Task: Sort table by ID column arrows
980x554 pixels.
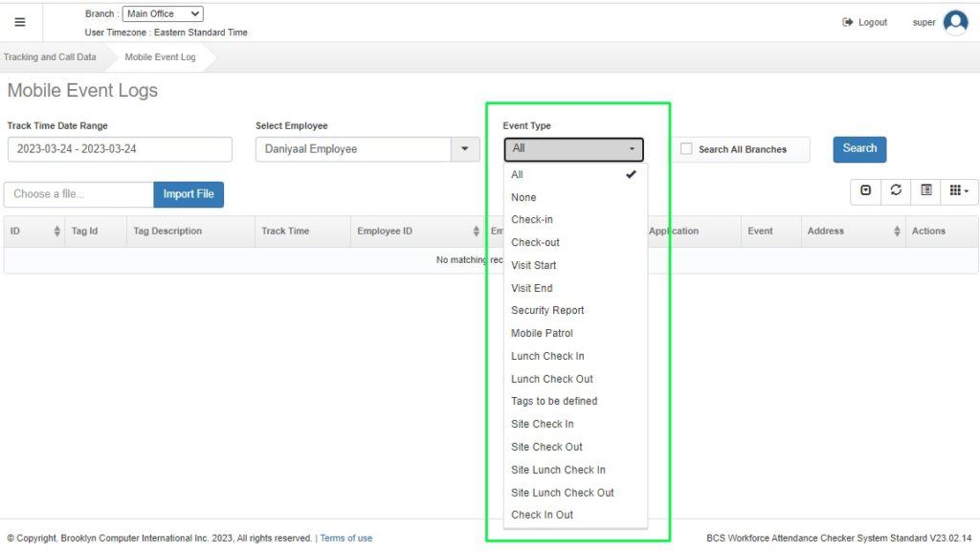Action: [57, 232]
